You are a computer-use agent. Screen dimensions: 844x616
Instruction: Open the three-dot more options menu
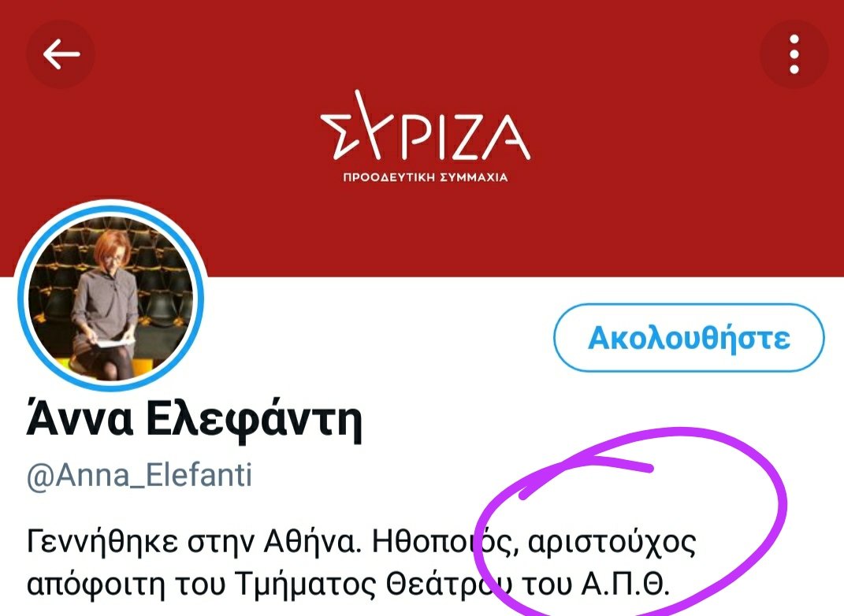coord(794,54)
